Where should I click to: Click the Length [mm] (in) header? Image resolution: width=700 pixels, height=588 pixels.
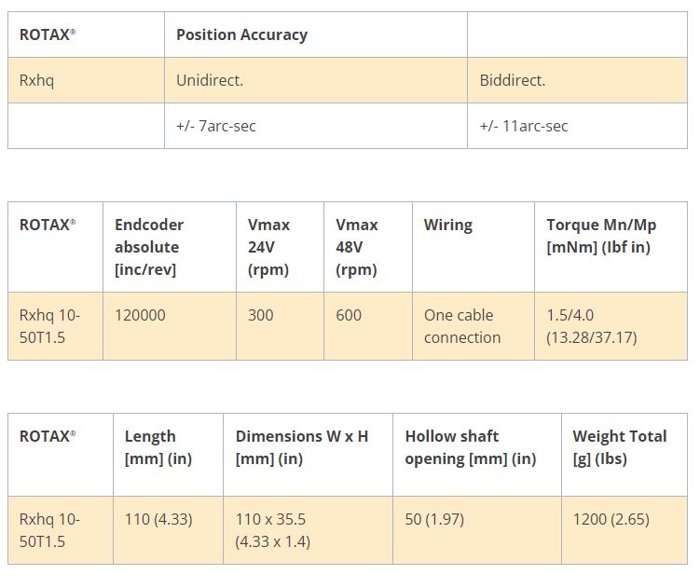coord(158,447)
